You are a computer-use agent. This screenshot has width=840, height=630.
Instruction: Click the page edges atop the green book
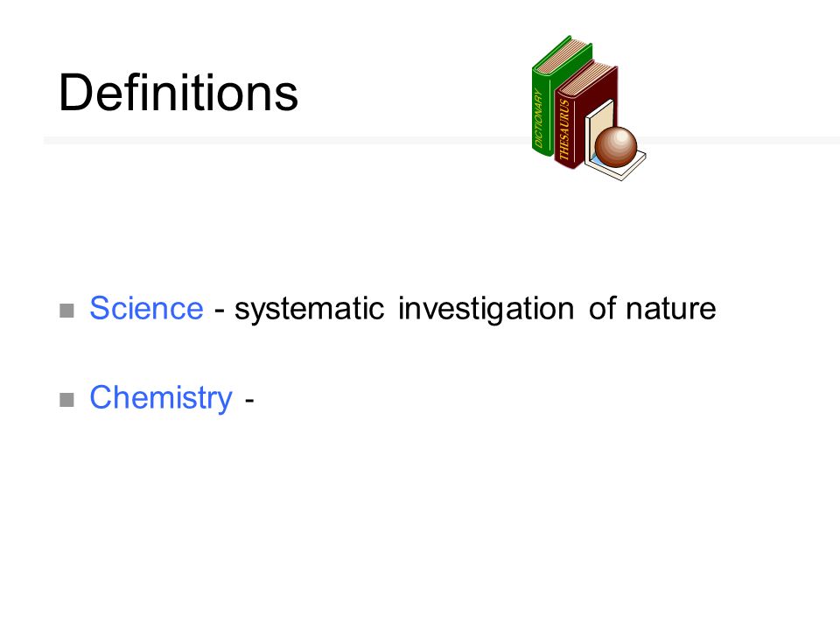click(562, 56)
